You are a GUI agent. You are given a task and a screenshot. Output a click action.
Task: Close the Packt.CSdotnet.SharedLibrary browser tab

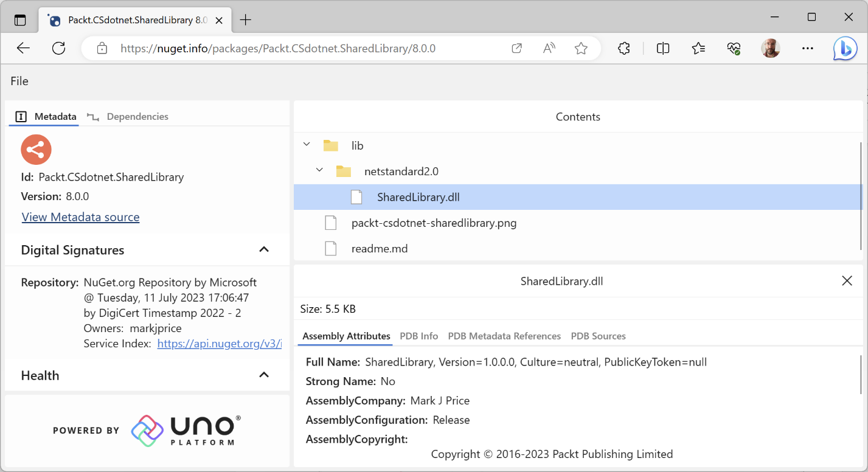tap(219, 20)
